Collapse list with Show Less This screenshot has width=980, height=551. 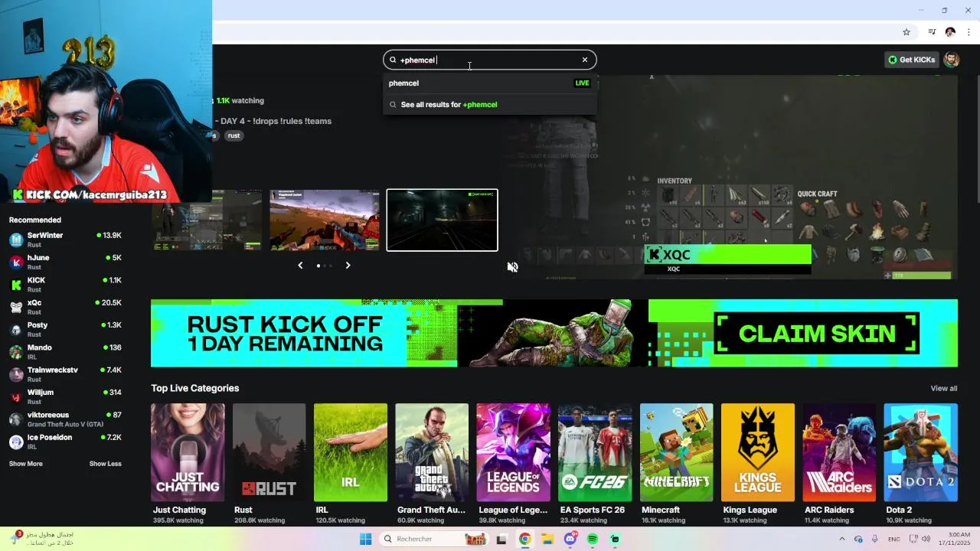(x=105, y=464)
